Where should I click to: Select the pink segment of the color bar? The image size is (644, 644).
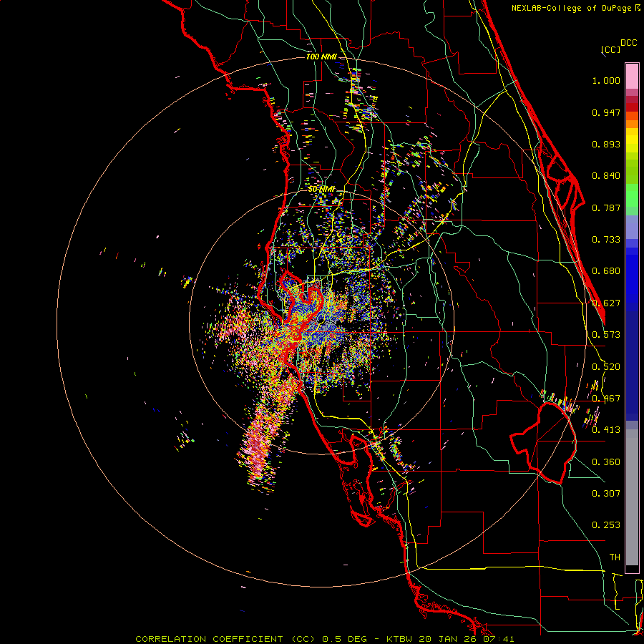[632, 77]
